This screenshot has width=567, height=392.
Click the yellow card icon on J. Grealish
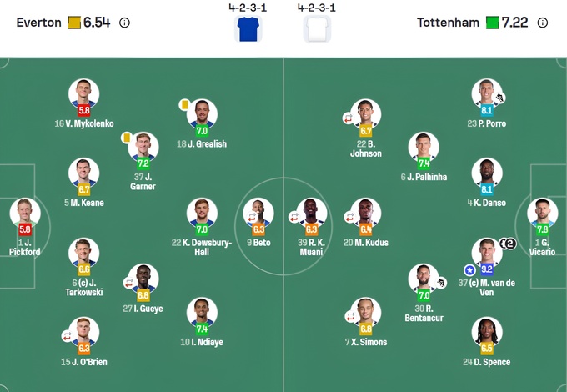coord(184,105)
